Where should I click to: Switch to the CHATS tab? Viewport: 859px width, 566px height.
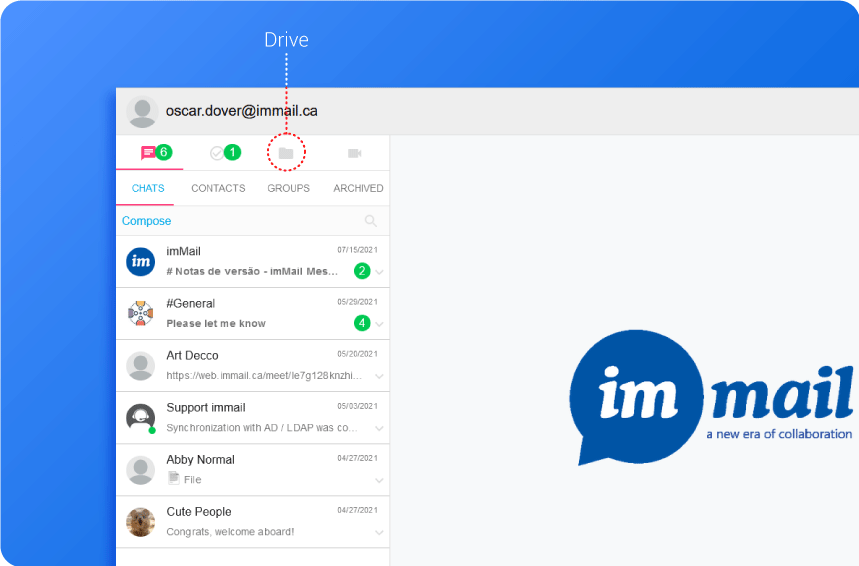point(148,188)
